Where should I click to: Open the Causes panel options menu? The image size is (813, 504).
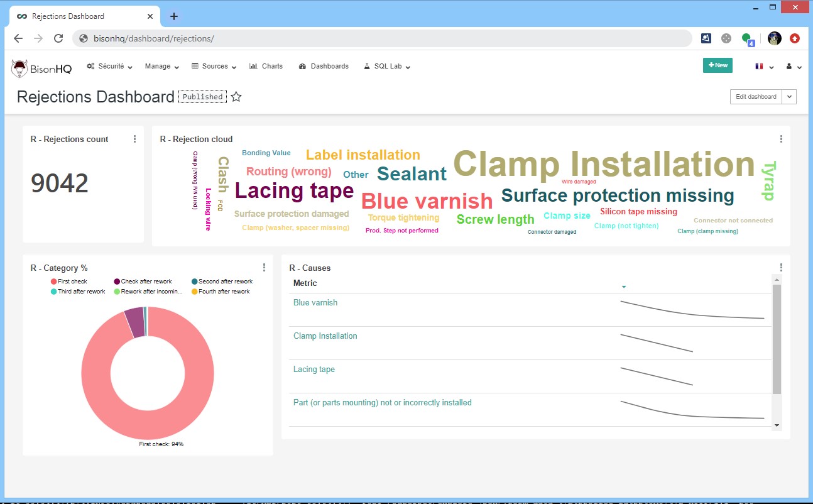point(781,268)
